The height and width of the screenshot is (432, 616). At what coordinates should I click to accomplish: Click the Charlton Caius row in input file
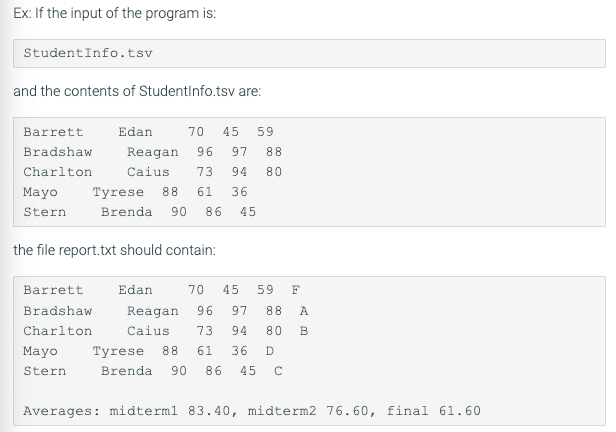(x=153, y=172)
